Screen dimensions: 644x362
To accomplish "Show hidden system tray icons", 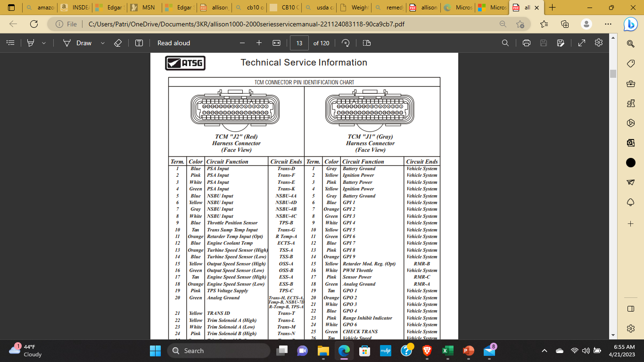I will click(x=545, y=351).
